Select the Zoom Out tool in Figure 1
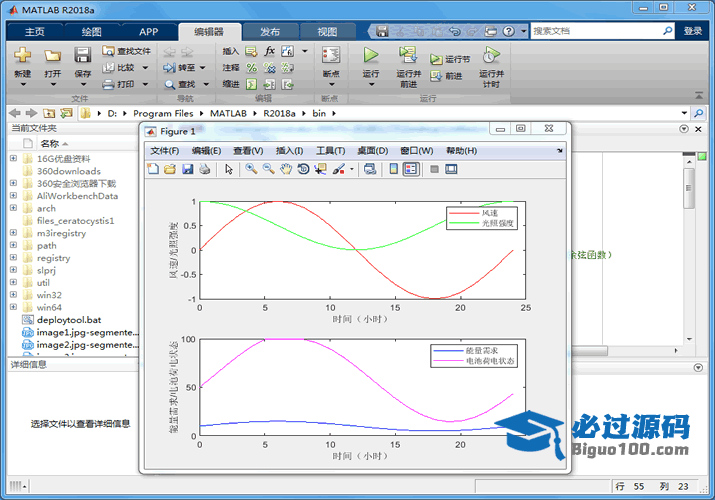 [268, 169]
